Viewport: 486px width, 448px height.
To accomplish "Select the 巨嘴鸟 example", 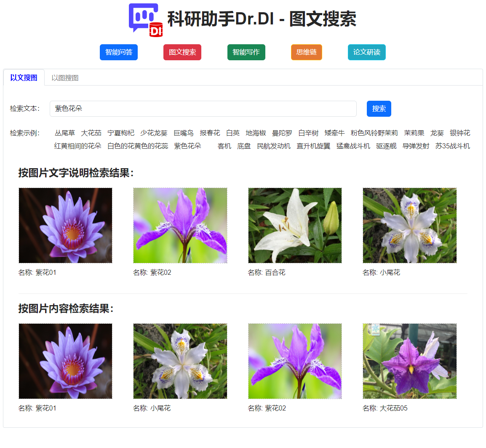I will [184, 133].
